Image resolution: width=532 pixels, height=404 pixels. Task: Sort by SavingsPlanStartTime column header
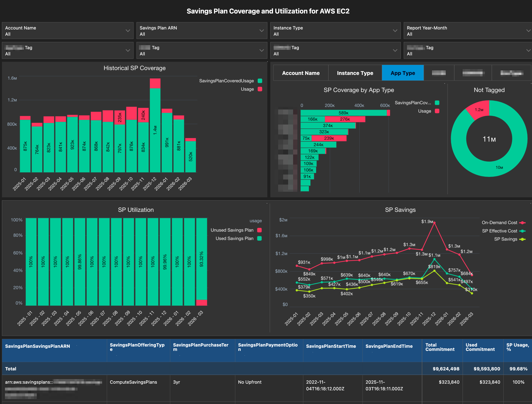(x=333, y=350)
